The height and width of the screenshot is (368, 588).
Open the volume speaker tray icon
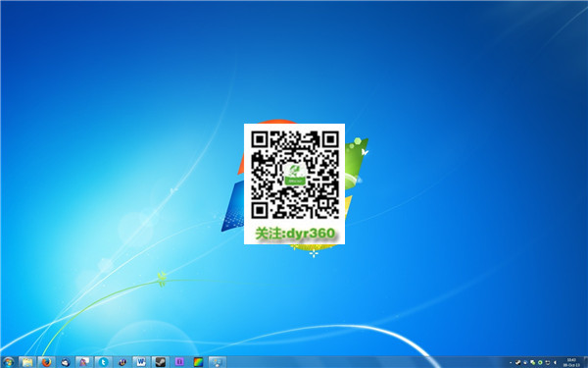point(555,362)
